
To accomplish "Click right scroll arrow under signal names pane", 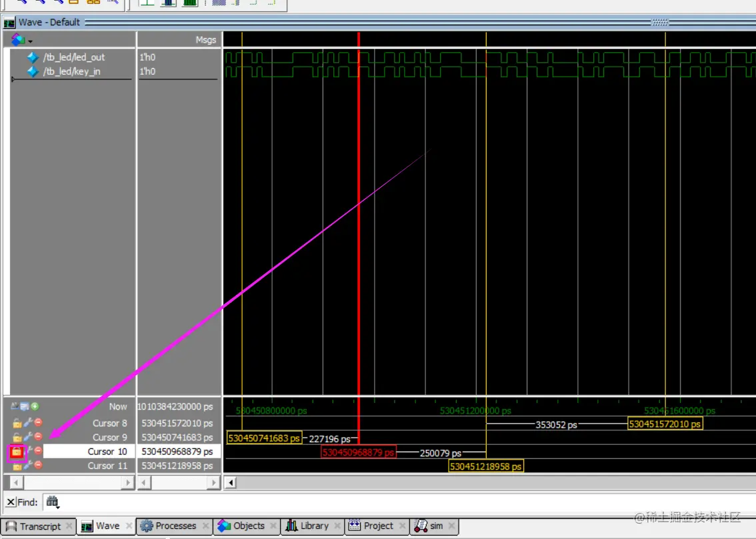I will click(x=127, y=482).
